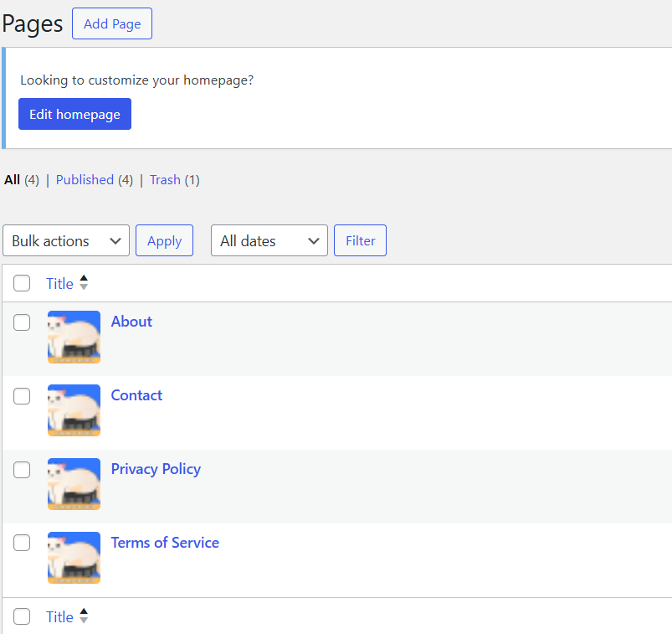The width and height of the screenshot is (672, 634).
Task: Sort by Title in footer row
Action: pos(59,617)
